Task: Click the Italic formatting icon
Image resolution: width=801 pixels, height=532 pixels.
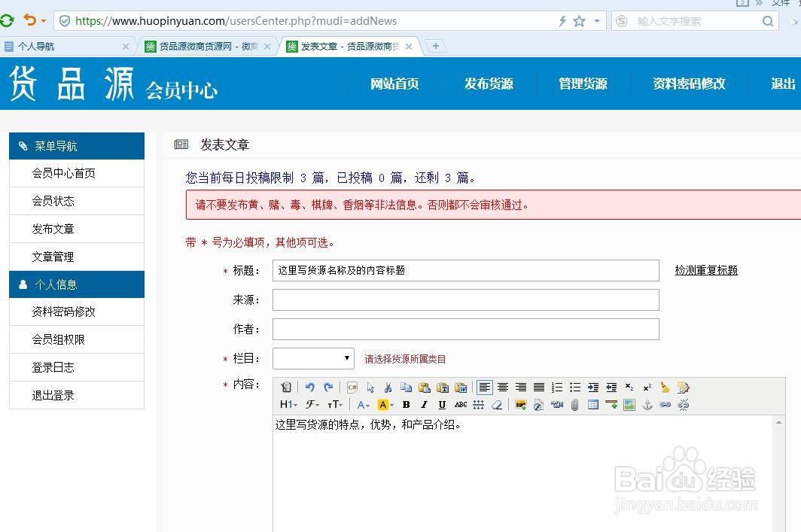Action: pyautogui.click(x=425, y=405)
